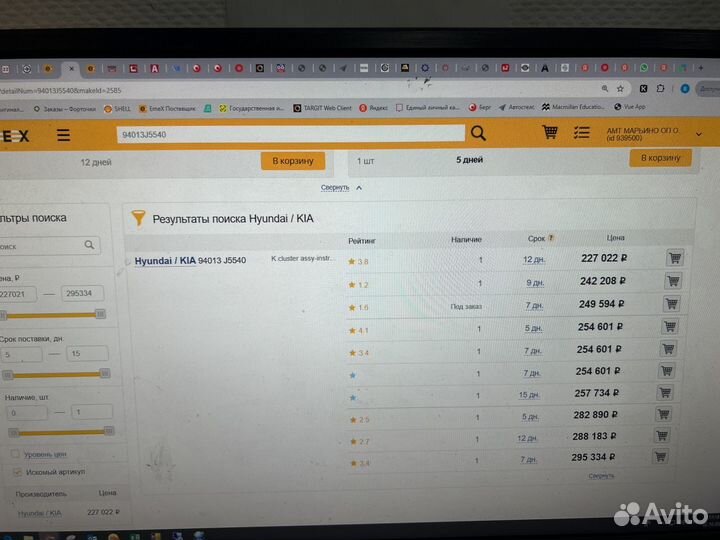Screen dimensions: 720x540
Task: Add the 282 890 ₽ offer to cart
Action: click(x=663, y=414)
